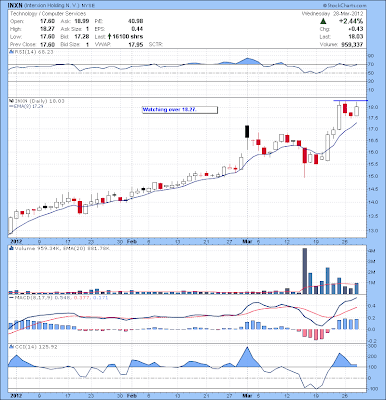Click the tallest volume bar in mid-March

pyautogui.click(x=304, y=271)
